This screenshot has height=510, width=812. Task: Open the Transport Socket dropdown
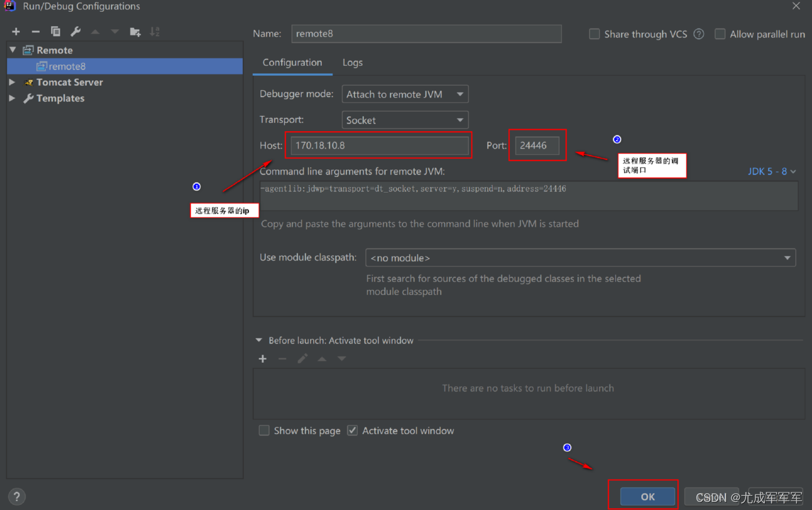point(405,120)
